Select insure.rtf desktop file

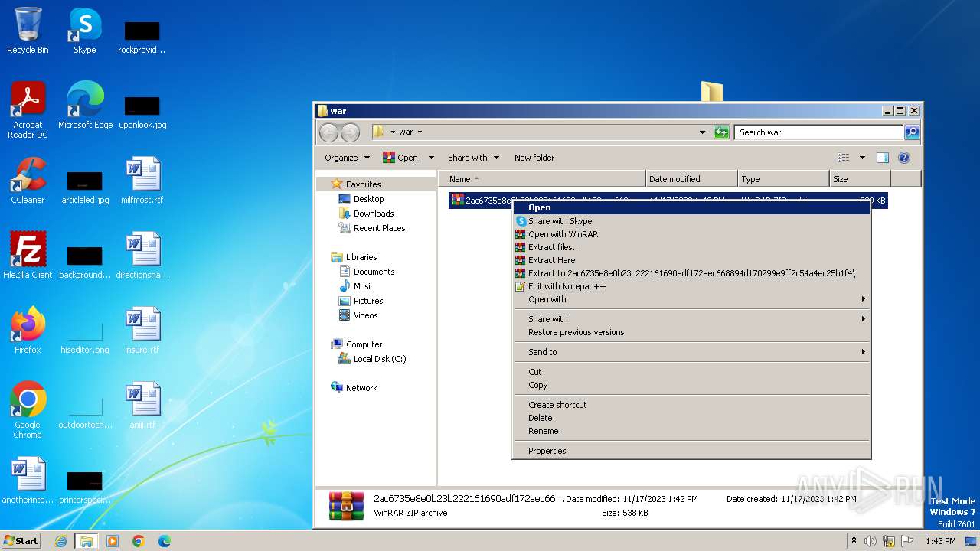point(142,331)
